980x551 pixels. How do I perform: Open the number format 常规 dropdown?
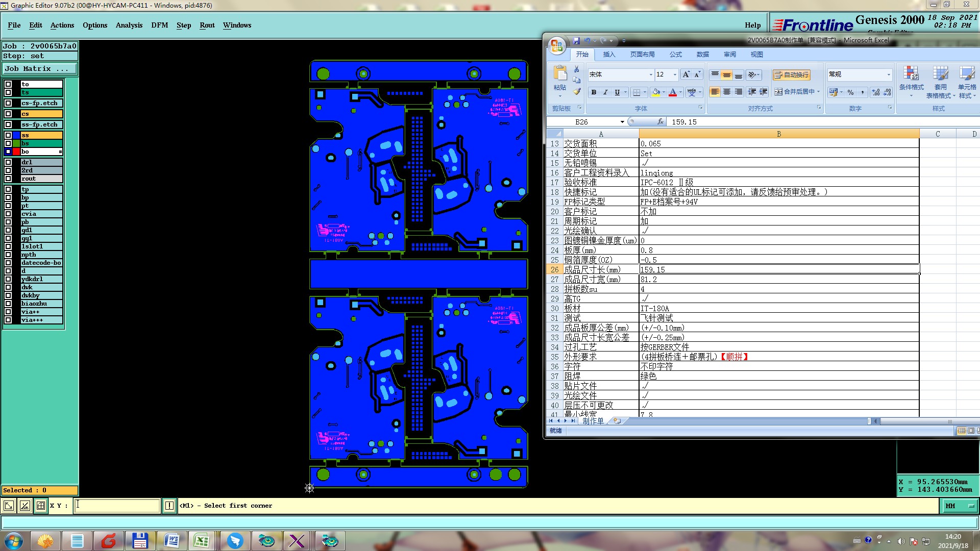point(889,74)
